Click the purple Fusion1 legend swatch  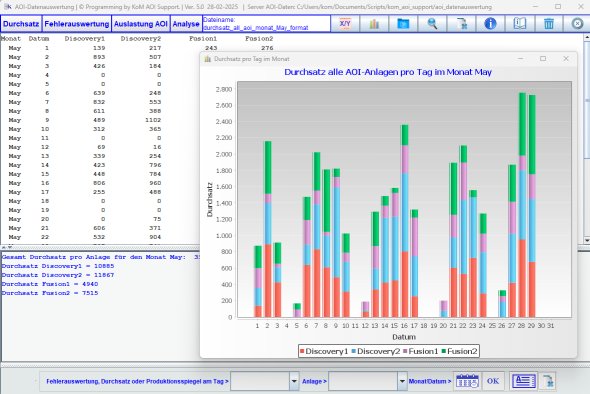(405, 351)
